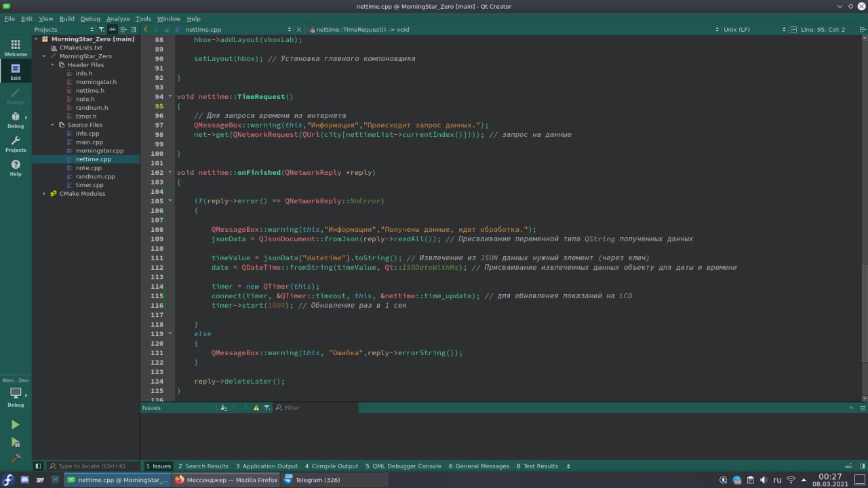Open main.cpp in the project tree
This screenshot has height=488, width=868.
(x=89, y=142)
